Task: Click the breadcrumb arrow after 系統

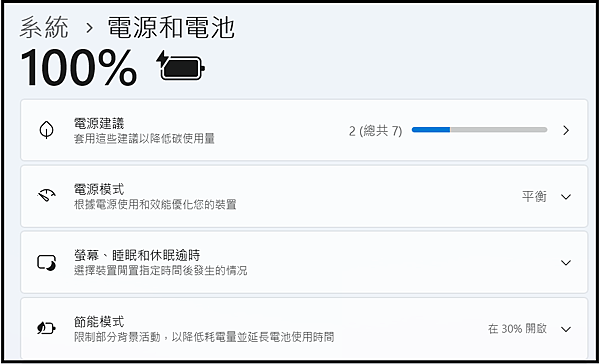Action: point(89,28)
